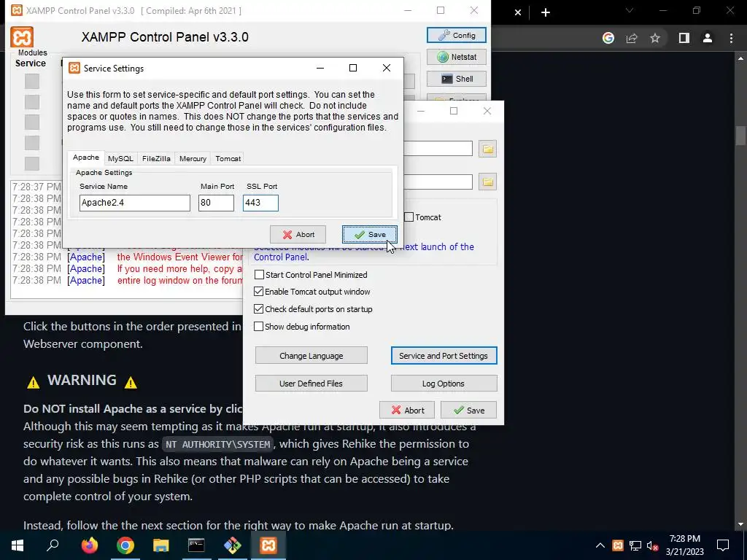Click the share page icon in Chrome
747x560 pixels.
(632, 38)
